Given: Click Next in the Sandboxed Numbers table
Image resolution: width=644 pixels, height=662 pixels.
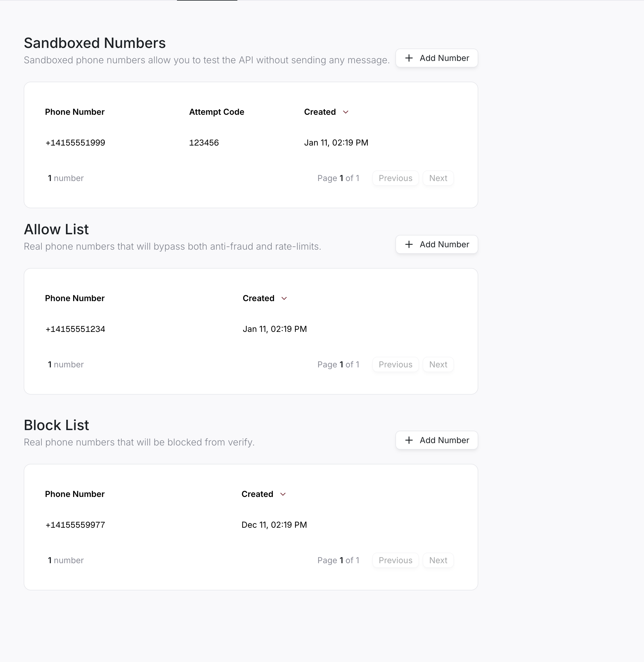Looking at the screenshot, I should [438, 178].
